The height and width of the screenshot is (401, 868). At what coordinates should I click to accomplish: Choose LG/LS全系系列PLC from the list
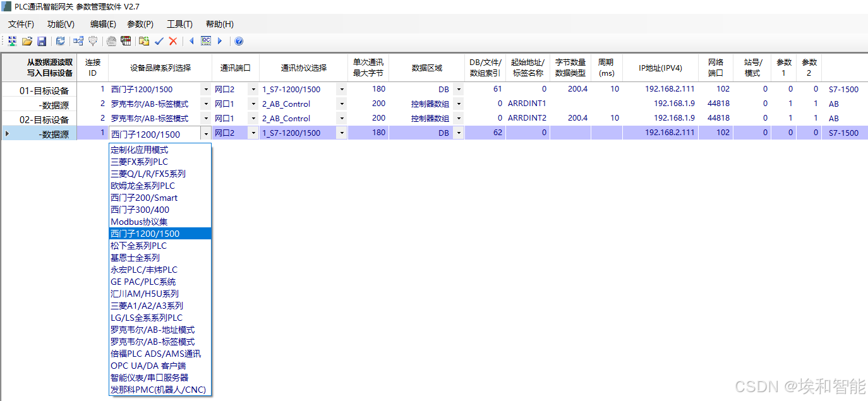(x=160, y=318)
